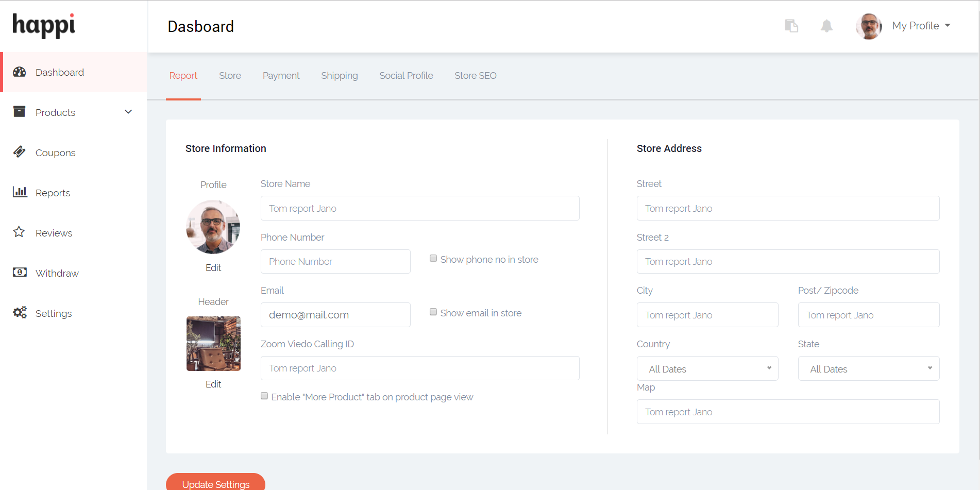Switch to the Payment tab
The image size is (980, 490).
pyautogui.click(x=281, y=76)
